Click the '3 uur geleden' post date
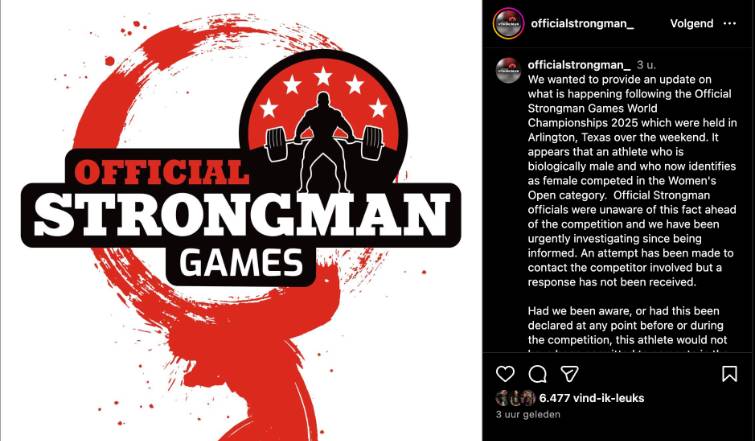755x441 pixels. pyautogui.click(x=528, y=414)
